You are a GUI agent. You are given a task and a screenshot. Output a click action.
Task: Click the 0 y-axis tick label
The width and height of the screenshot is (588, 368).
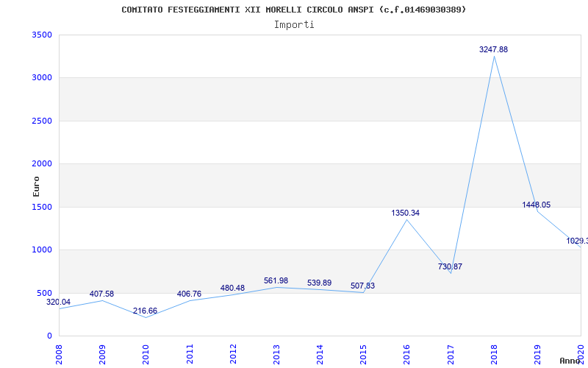(49, 336)
